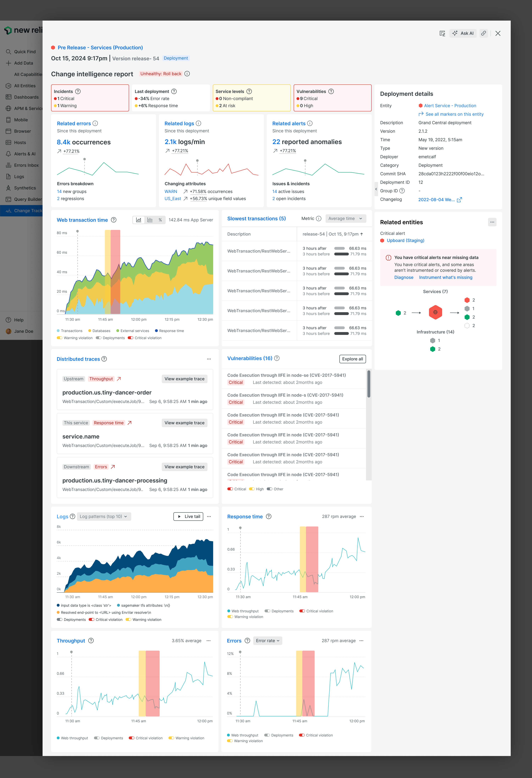Open Synthetics in the sidebar
The width and height of the screenshot is (532, 778).
[25, 188]
